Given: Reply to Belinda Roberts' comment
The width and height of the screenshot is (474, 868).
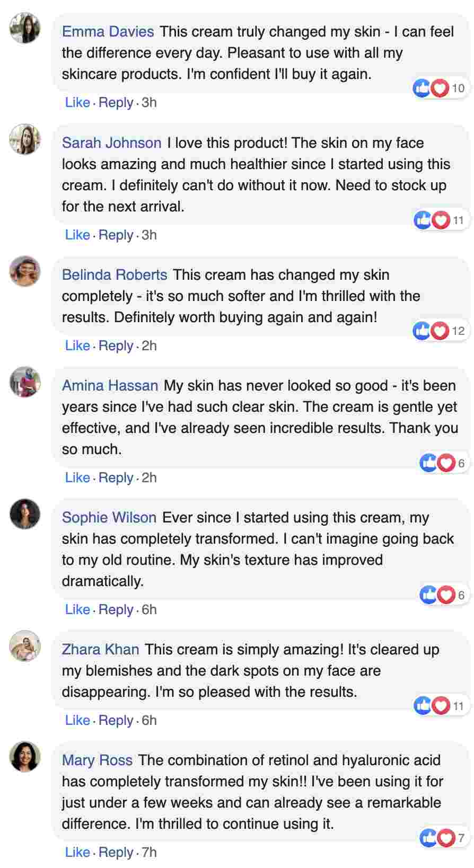Looking at the screenshot, I should click(x=116, y=346).
